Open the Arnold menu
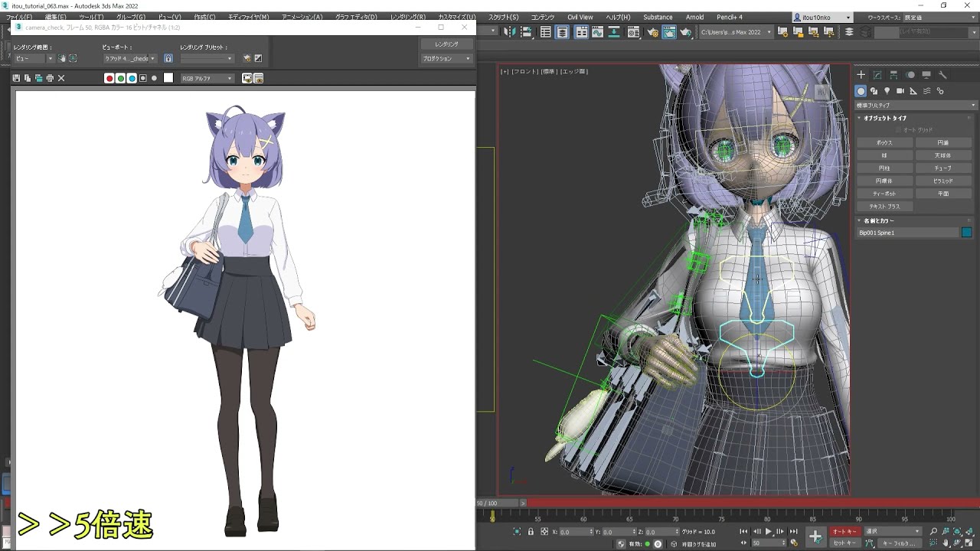The height and width of the screenshot is (551, 980). [x=694, y=17]
